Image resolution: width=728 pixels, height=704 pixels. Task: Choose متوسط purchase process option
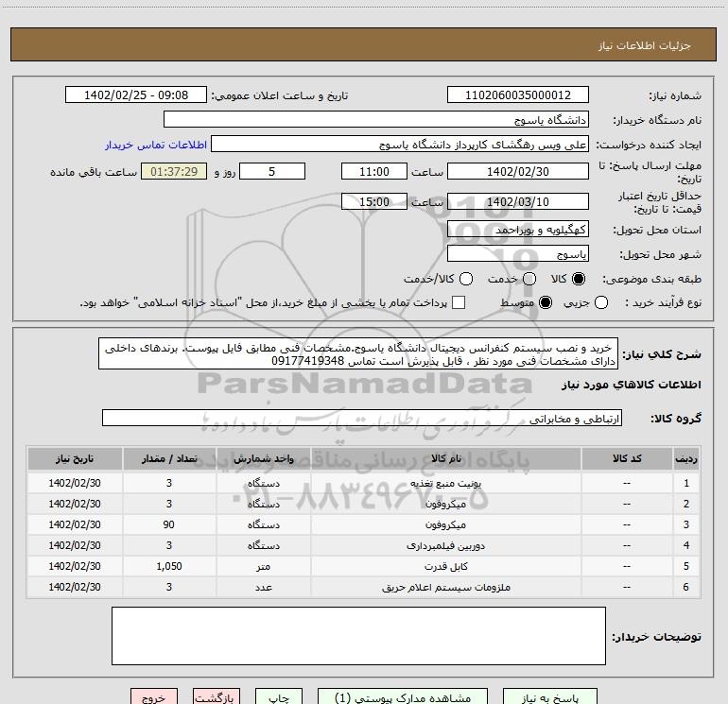coord(546,302)
